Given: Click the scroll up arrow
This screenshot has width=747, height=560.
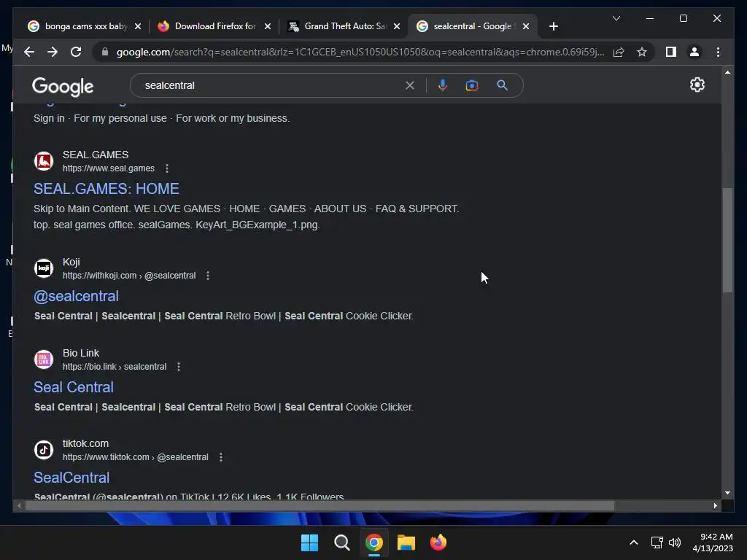Looking at the screenshot, I should pos(727,72).
